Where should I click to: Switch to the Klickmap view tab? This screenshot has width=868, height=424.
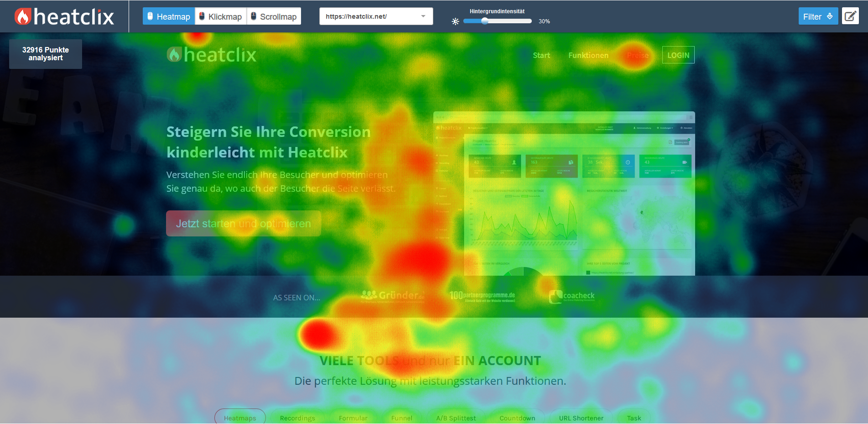[x=221, y=16]
